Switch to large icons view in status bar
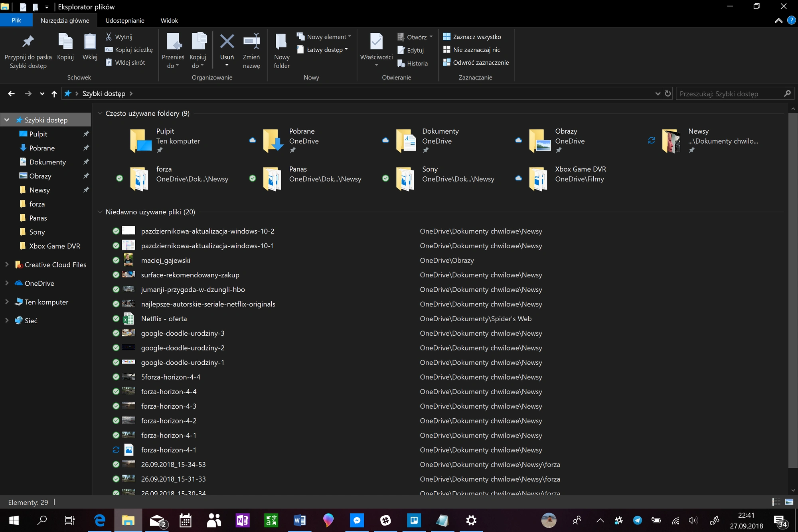 [789, 502]
